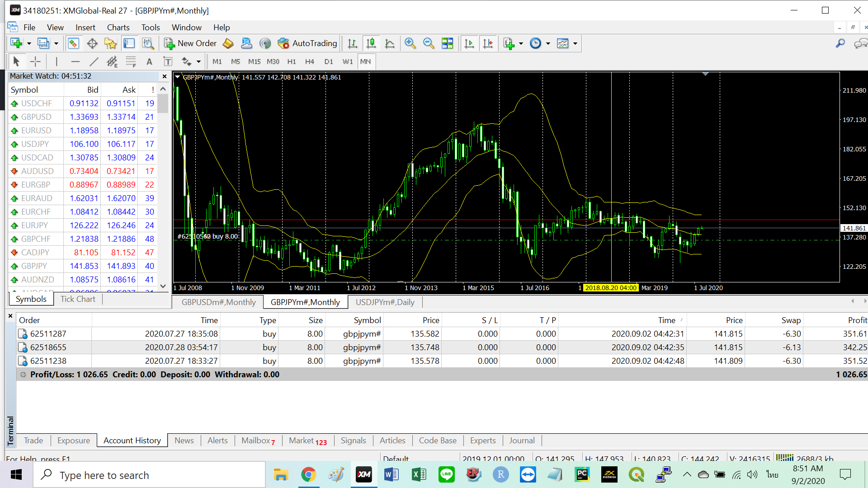This screenshot has width=868, height=488.
Task: Click the search magnifier icon in toolbar
Action: click(840, 43)
